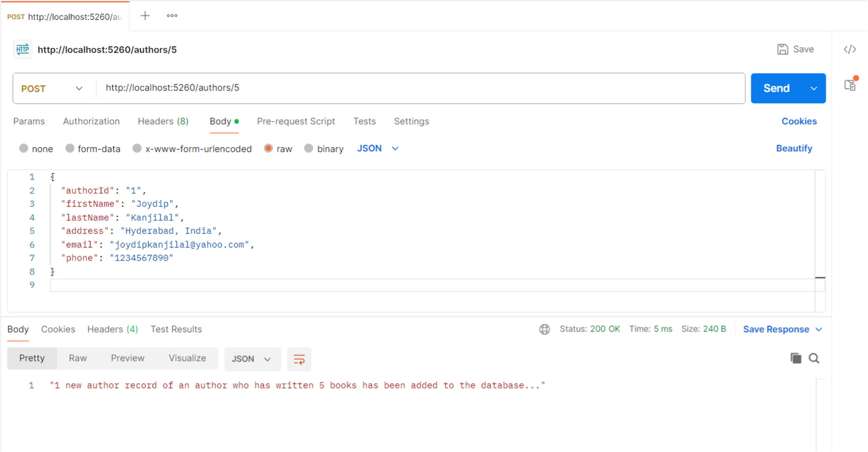Screen dimensions: 868x452
Task: Search within the response
Action: point(814,359)
